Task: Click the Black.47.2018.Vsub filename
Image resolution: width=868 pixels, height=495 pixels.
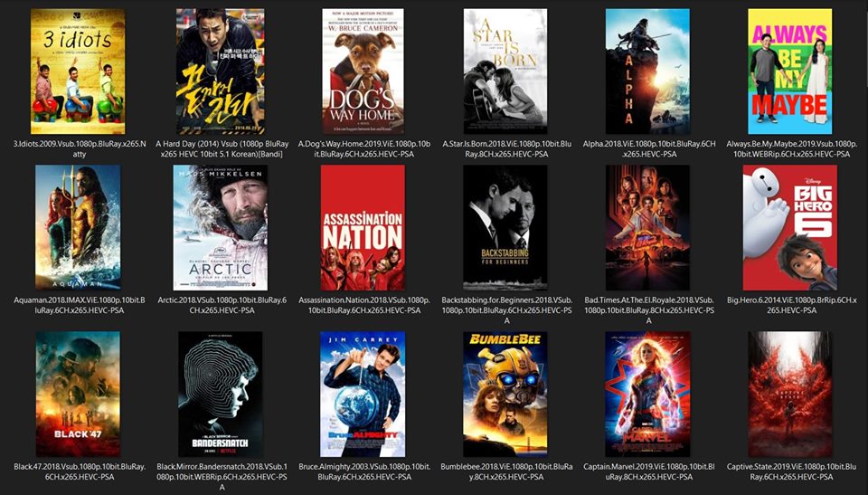Action: click(x=80, y=471)
